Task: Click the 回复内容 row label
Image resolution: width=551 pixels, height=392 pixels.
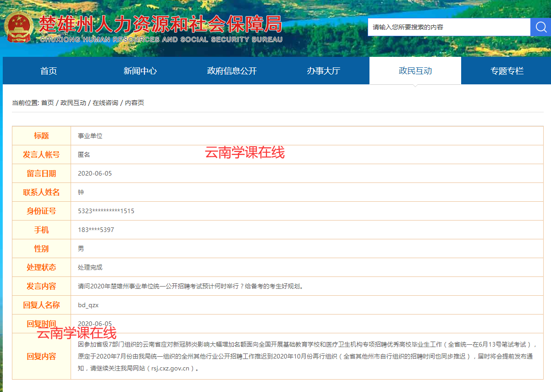Action: coord(41,356)
